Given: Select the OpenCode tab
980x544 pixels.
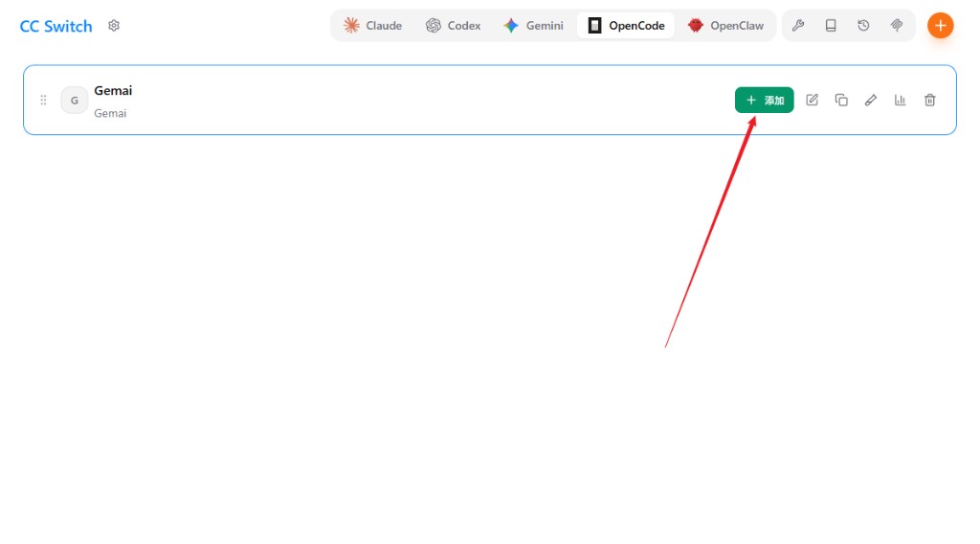Looking at the screenshot, I should pos(626,26).
